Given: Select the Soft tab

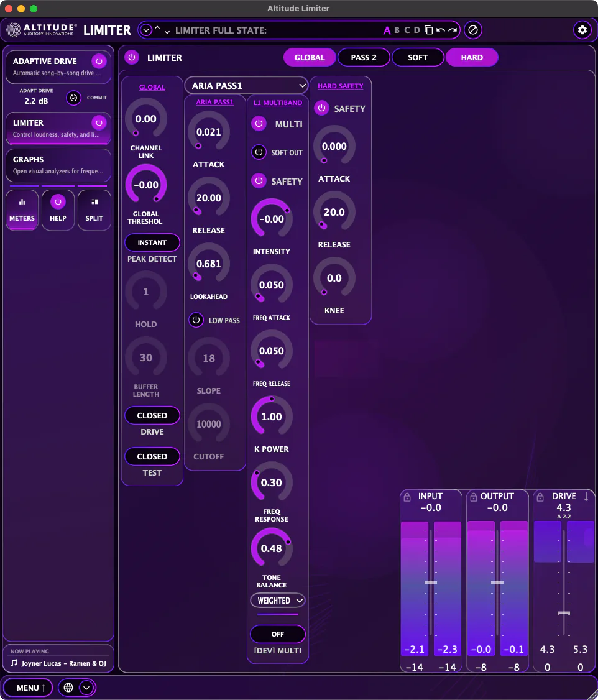Looking at the screenshot, I should [x=418, y=57].
